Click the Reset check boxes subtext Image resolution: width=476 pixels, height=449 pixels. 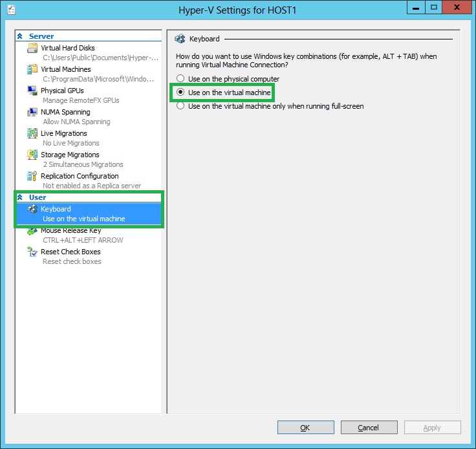click(72, 261)
